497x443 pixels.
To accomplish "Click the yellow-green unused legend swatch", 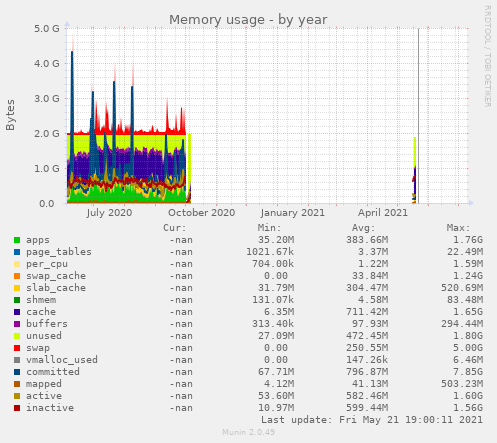I will coord(17,336).
